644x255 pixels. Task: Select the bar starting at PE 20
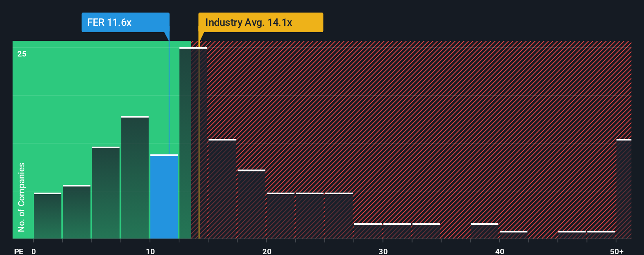(x=280, y=216)
